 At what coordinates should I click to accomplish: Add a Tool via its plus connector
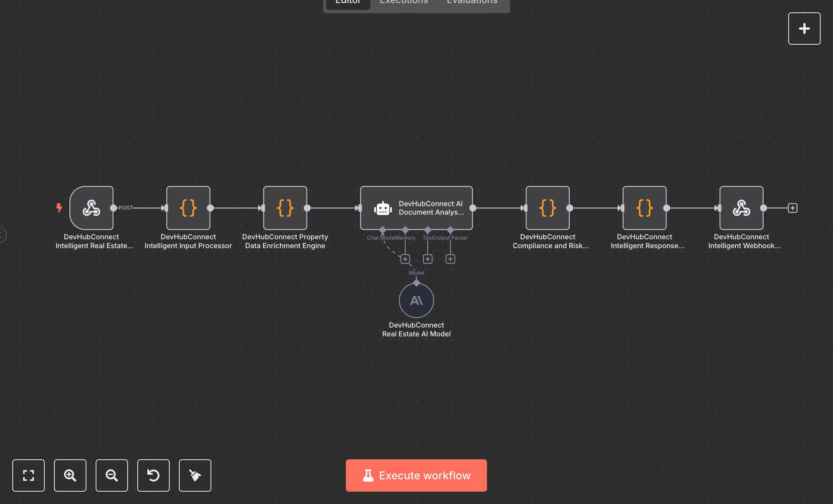[428, 259]
